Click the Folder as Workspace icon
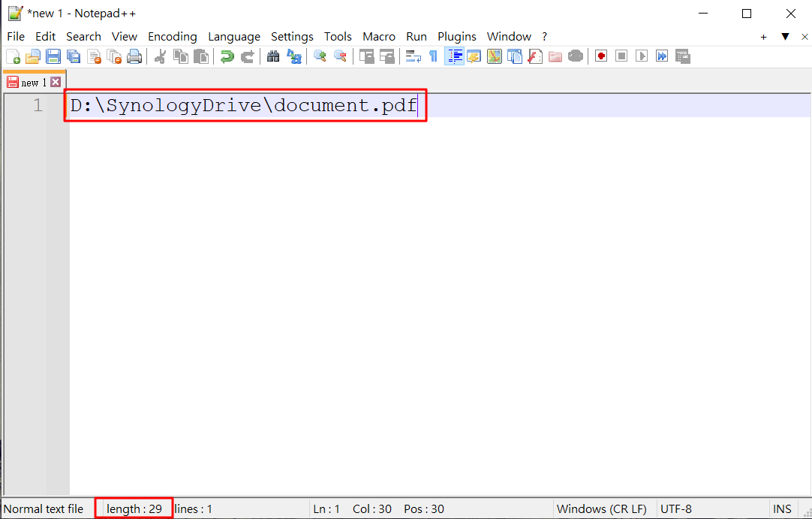 pos(555,56)
